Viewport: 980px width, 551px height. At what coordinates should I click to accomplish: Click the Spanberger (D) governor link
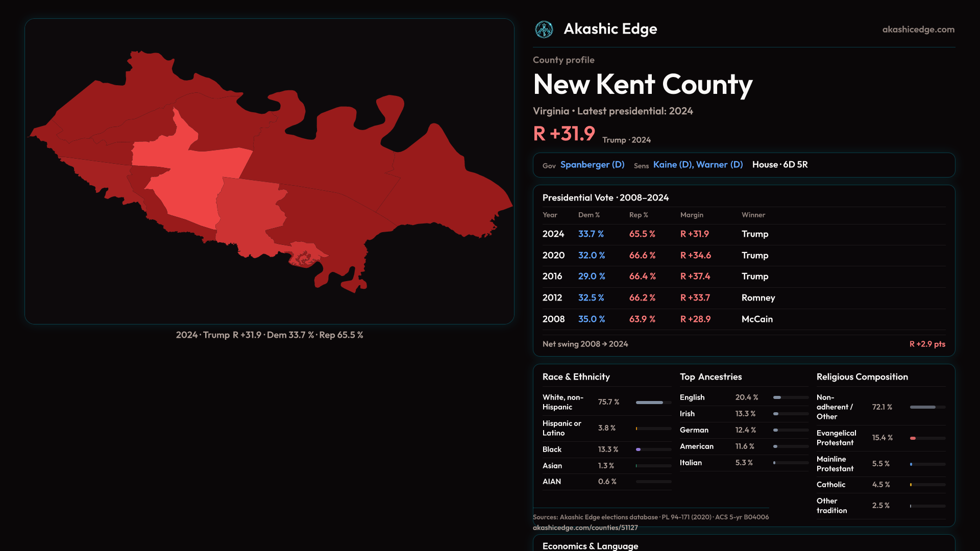click(x=592, y=165)
